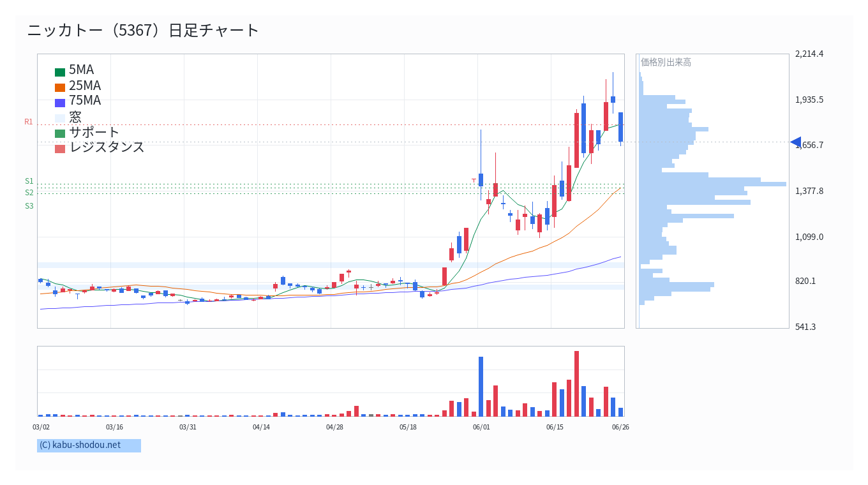Screen dimensions: 868x485
Task: Select the R1 resistance level label
Action: 29,122
